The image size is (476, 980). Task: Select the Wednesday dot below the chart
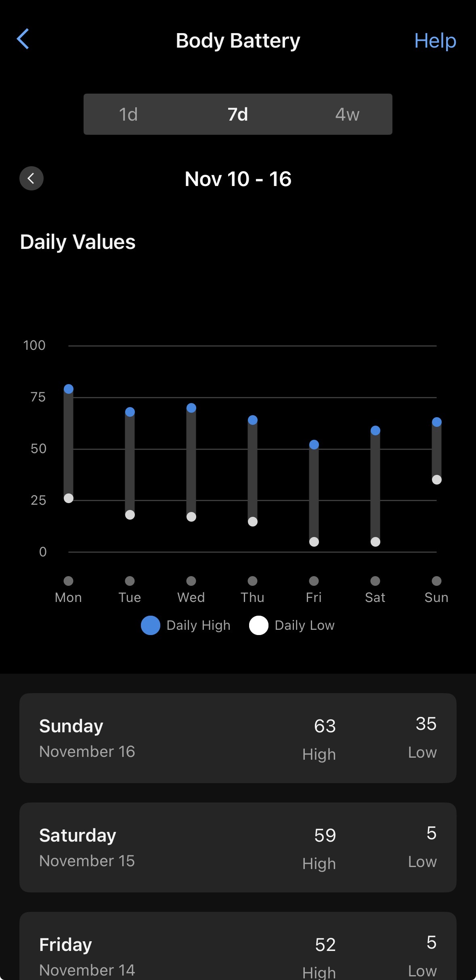click(191, 581)
